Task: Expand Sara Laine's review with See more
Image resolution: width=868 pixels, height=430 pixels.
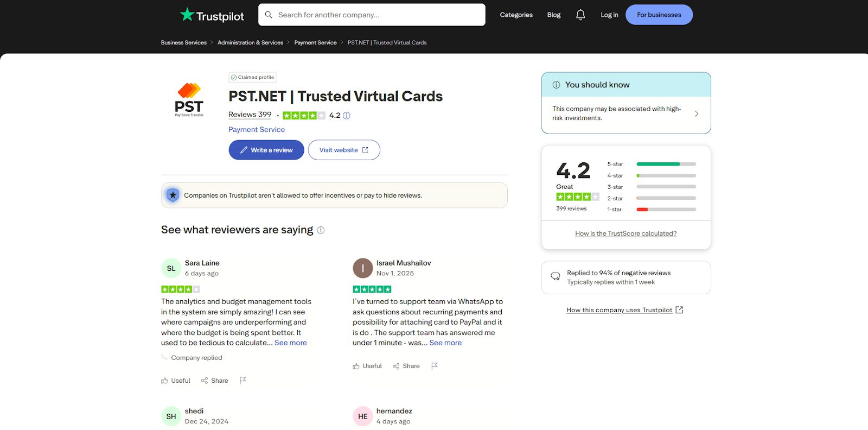Action: click(291, 343)
